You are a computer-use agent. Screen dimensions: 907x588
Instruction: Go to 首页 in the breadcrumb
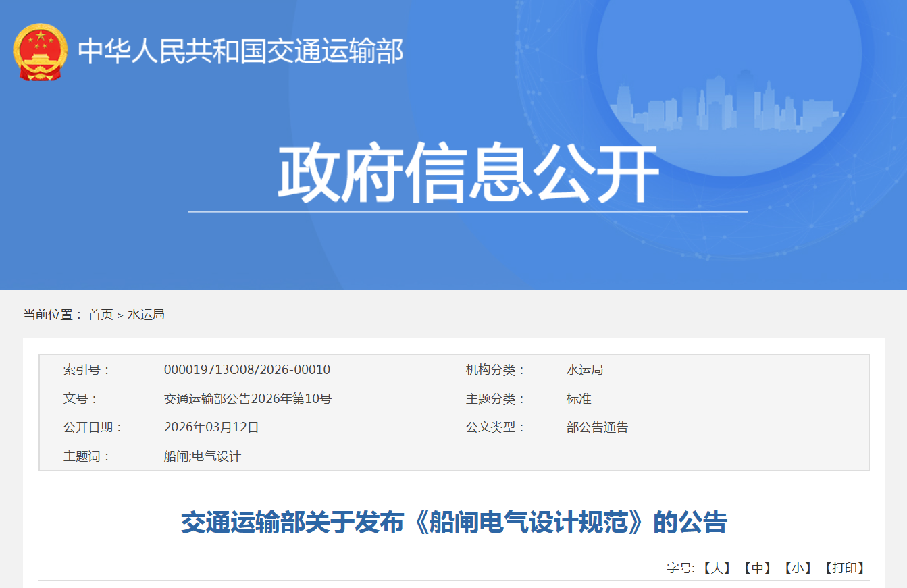[x=101, y=315]
